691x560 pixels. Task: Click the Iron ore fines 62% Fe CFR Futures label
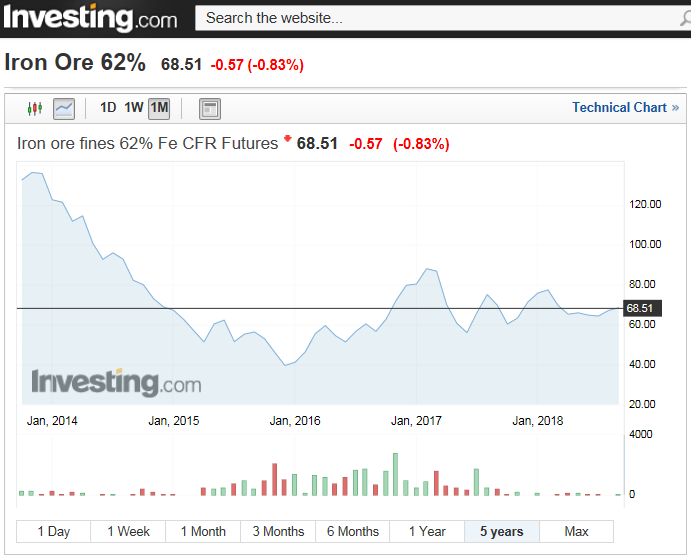[148, 144]
